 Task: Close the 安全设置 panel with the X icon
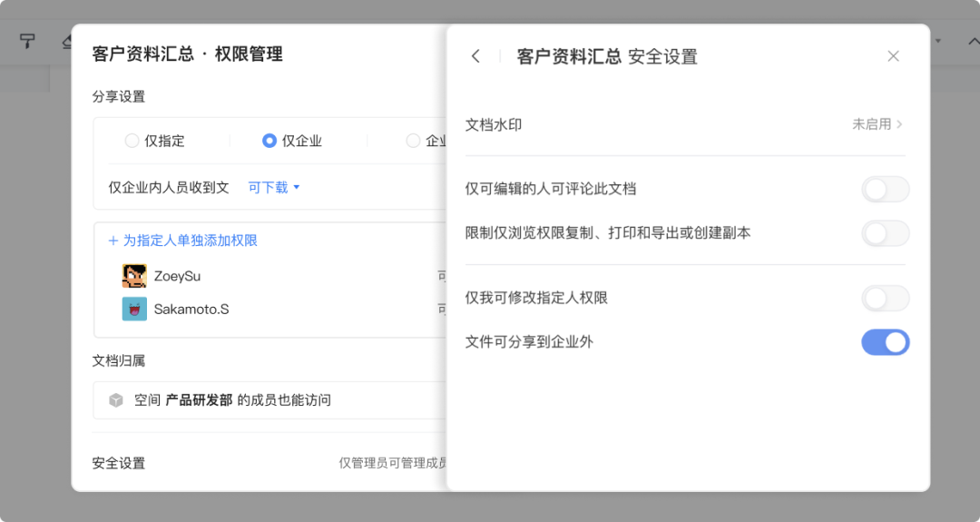893,56
